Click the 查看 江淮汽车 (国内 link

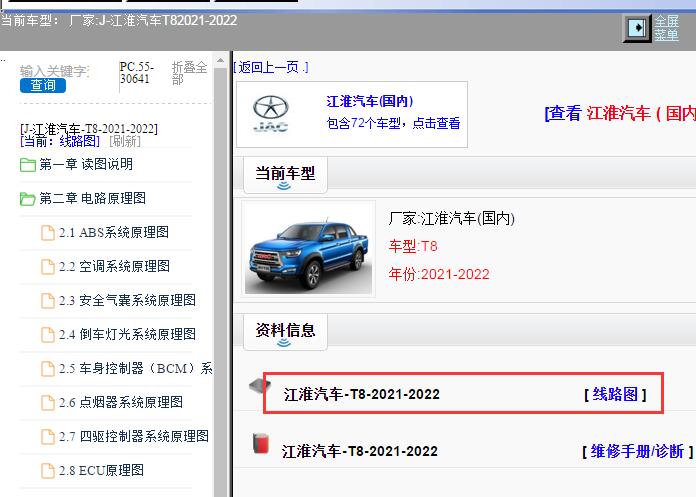[620, 114]
